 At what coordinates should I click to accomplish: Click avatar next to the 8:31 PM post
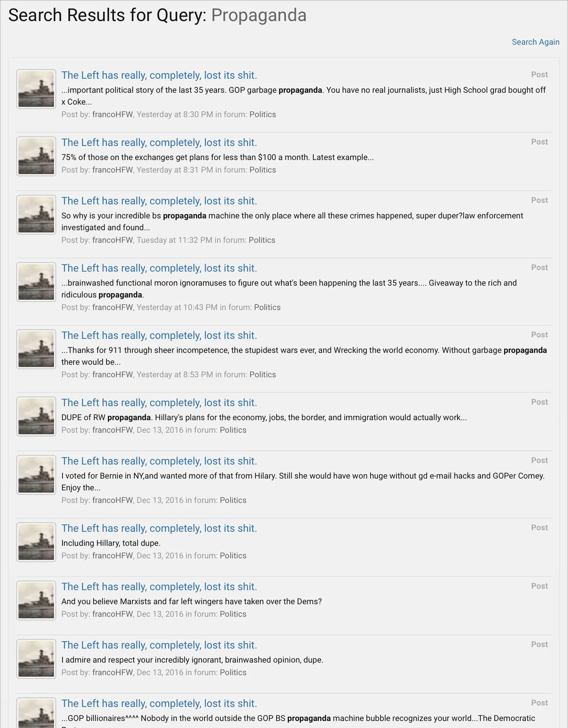pyautogui.click(x=36, y=156)
